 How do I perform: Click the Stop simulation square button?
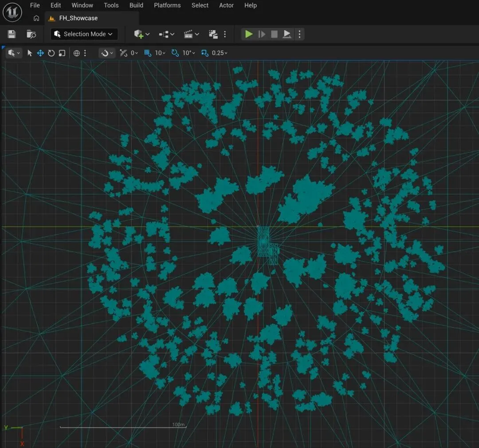tap(275, 34)
